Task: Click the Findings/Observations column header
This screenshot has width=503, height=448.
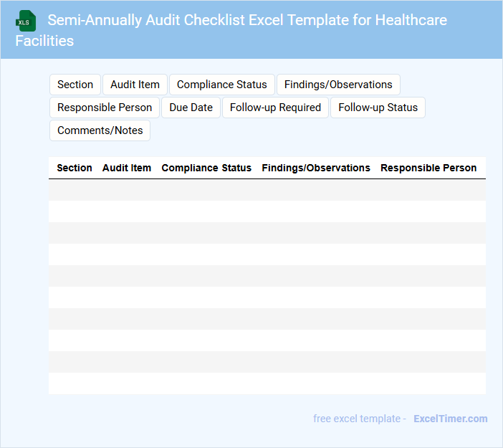Action: pos(316,168)
